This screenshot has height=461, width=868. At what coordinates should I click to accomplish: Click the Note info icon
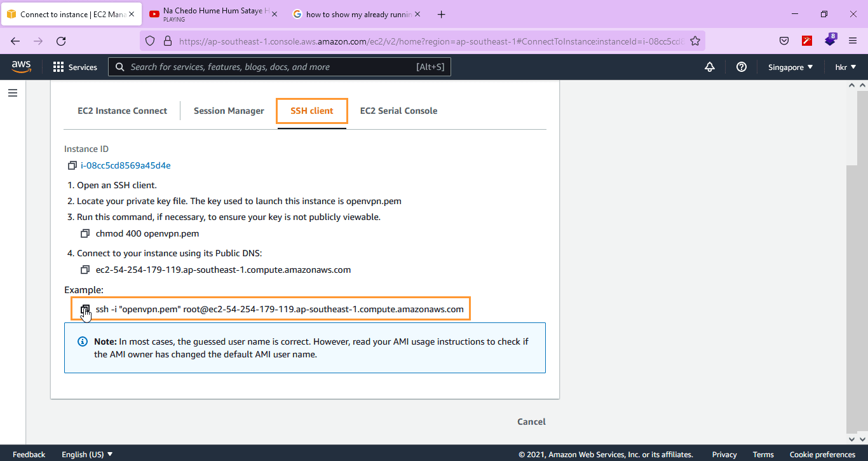[83, 341]
